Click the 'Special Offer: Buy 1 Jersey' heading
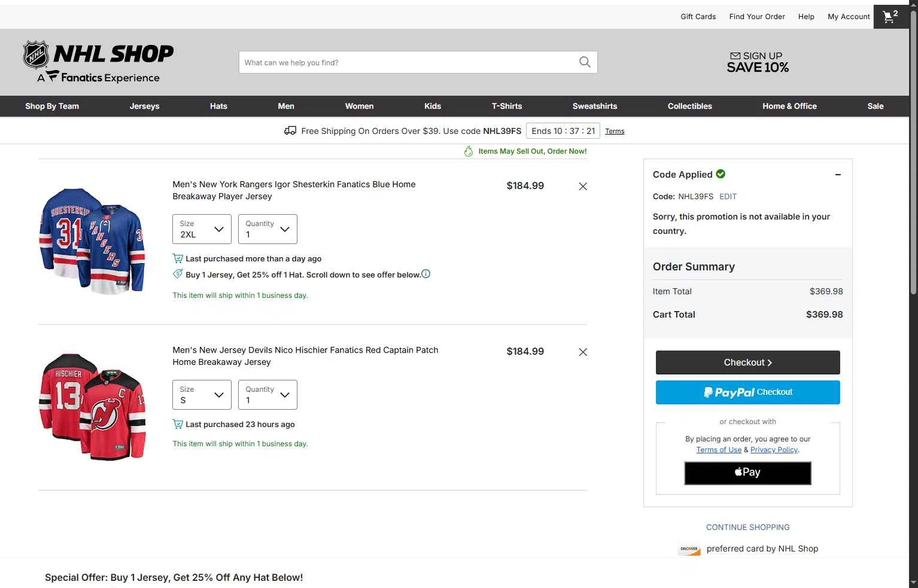Image resolution: width=918 pixels, height=588 pixels. pos(174,578)
